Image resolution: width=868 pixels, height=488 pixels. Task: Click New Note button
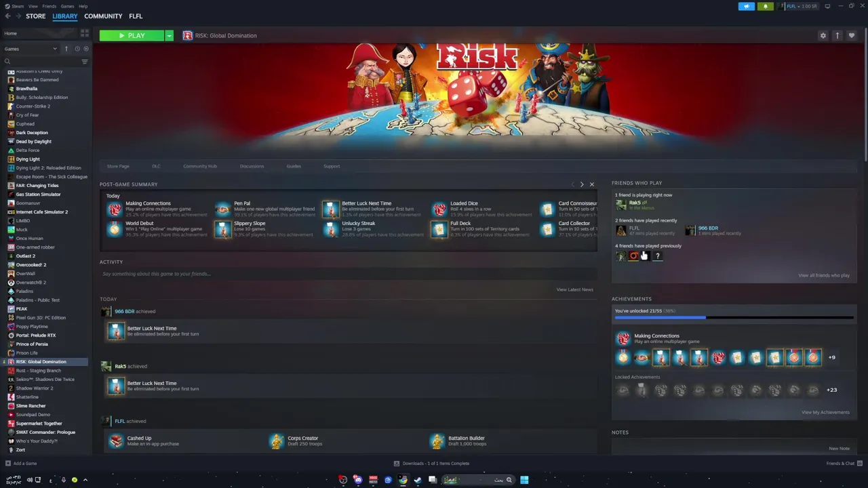tap(839, 448)
